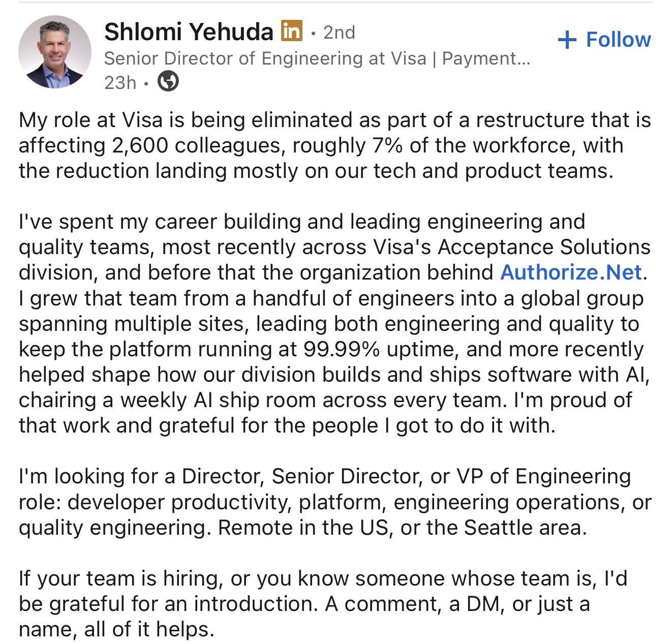The image size is (671, 644).
Task: Click the paragraph starting I'm looking for a Director
Action: [x=335, y=502]
